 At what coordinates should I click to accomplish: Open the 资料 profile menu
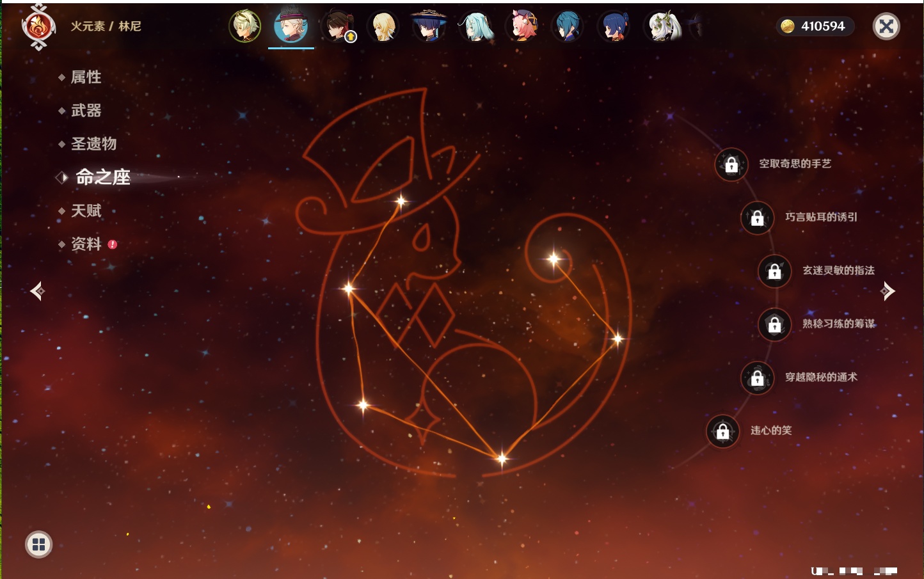click(x=86, y=244)
